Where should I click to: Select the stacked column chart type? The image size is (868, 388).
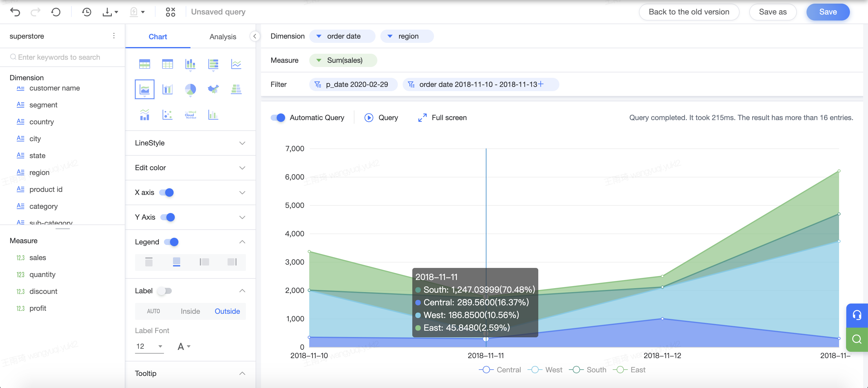click(x=190, y=64)
